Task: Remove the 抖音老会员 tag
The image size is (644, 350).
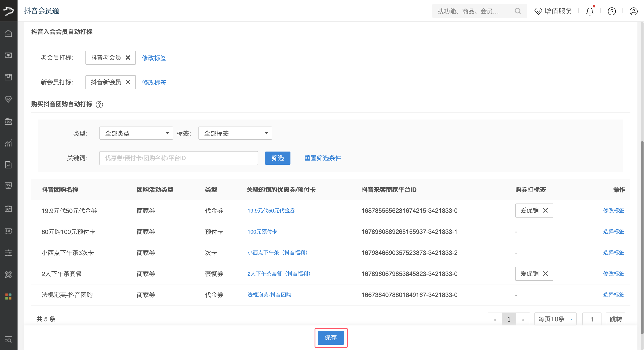Action: (128, 58)
